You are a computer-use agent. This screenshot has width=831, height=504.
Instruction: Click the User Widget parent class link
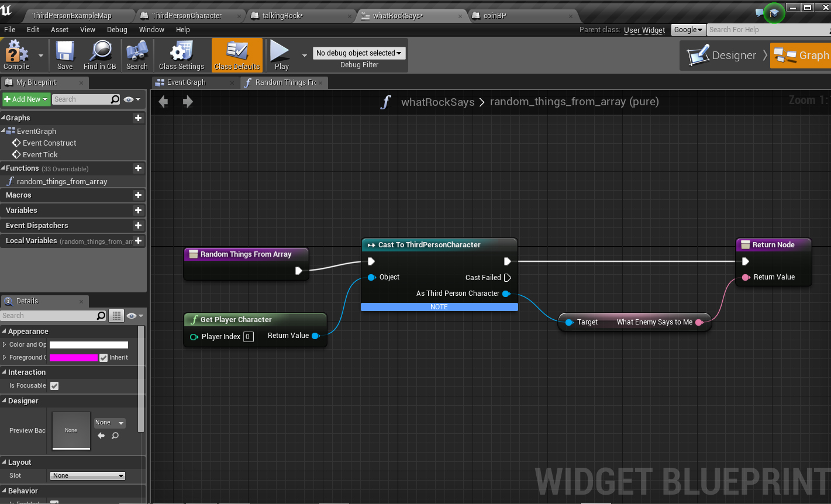pos(644,30)
